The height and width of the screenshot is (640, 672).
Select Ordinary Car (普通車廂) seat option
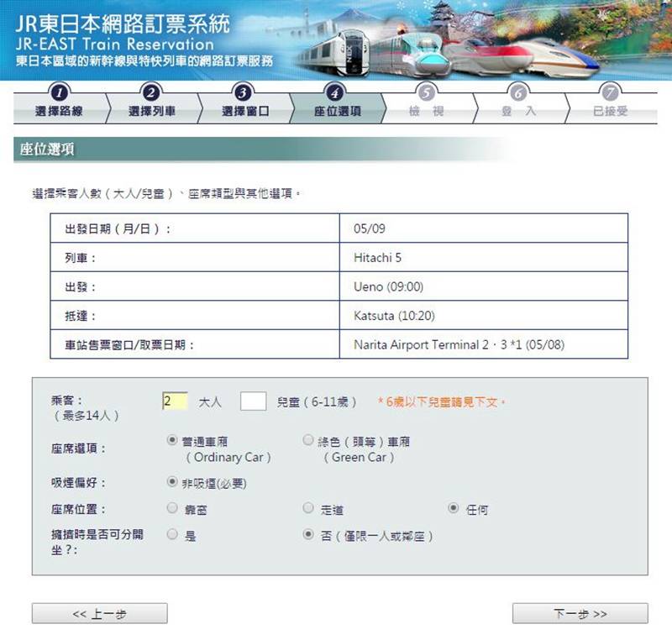pos(173,440)
